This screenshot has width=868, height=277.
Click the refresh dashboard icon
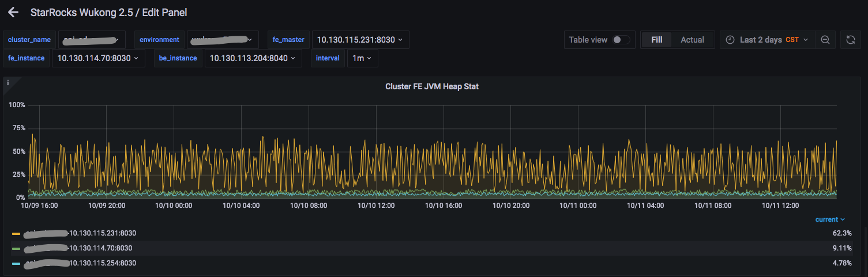850,40
